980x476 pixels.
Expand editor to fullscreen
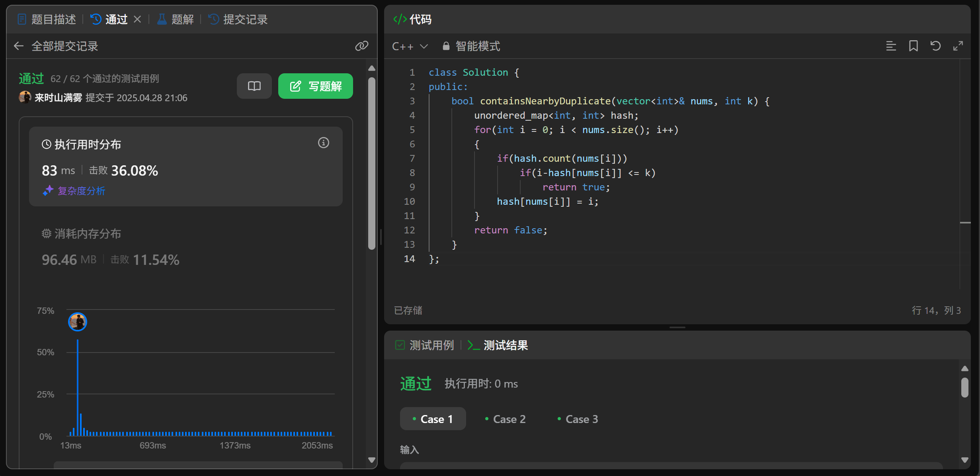(958, 46)
